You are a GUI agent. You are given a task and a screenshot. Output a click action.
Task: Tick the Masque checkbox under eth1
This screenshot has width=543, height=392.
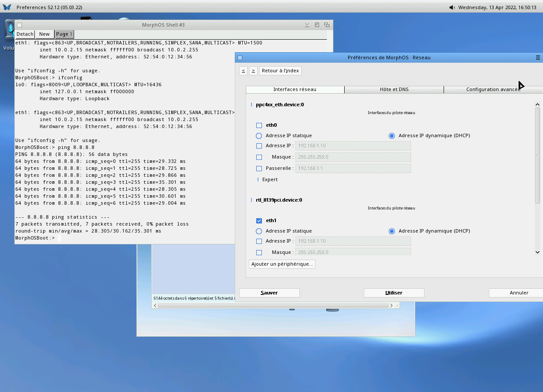tap(259, 253)
